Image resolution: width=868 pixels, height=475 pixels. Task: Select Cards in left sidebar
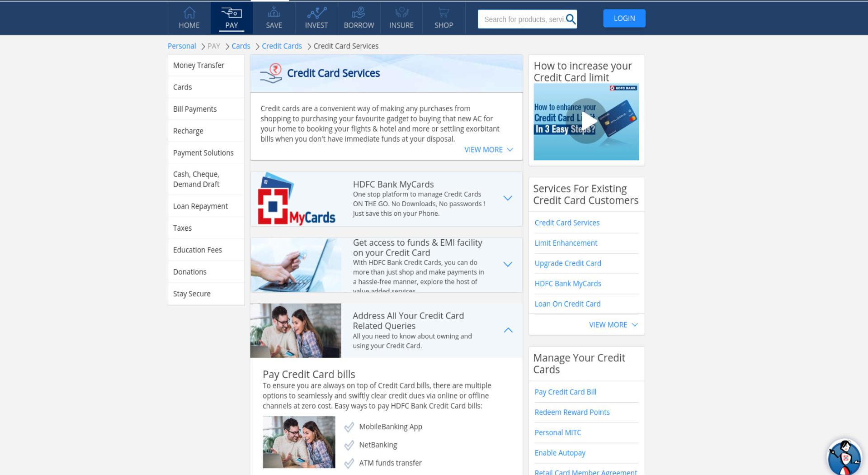(206, 87)
